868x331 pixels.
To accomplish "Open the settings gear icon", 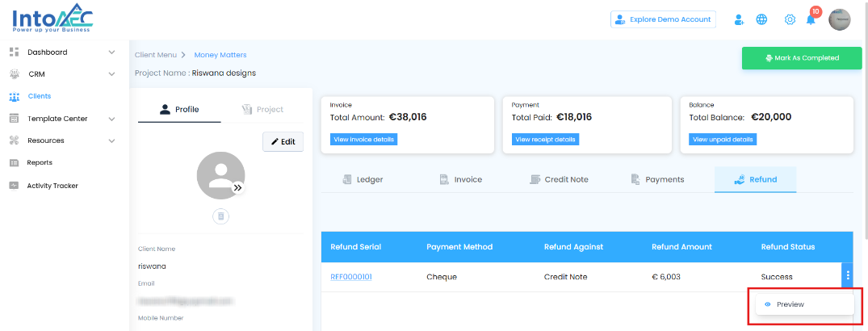I will [790, 19].
